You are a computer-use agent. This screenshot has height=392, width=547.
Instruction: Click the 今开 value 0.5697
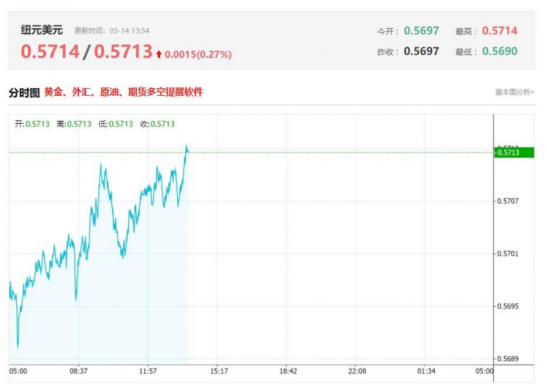click(x=421, y=31)
